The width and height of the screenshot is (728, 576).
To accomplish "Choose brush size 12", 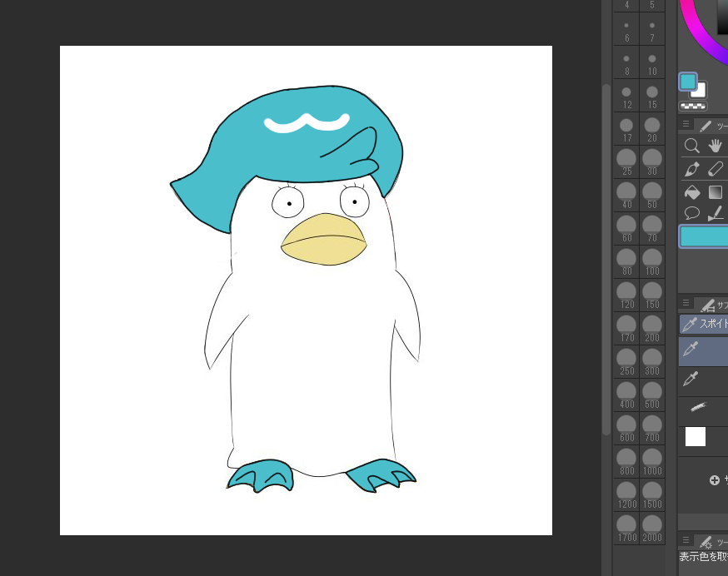I will click(626, 96).
